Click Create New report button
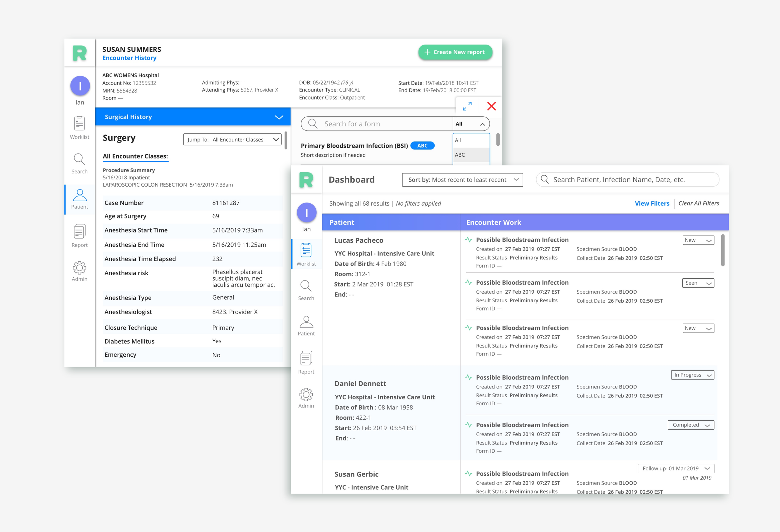 [455, 52]
